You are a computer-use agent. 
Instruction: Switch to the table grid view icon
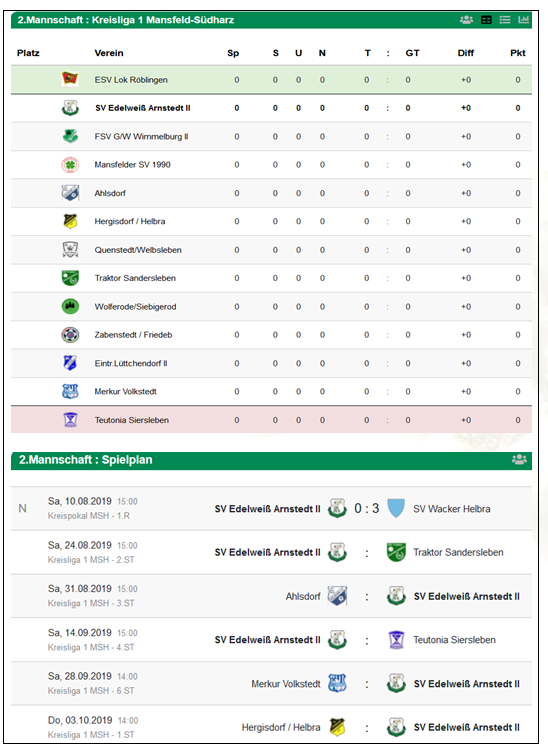coord(486,20)
